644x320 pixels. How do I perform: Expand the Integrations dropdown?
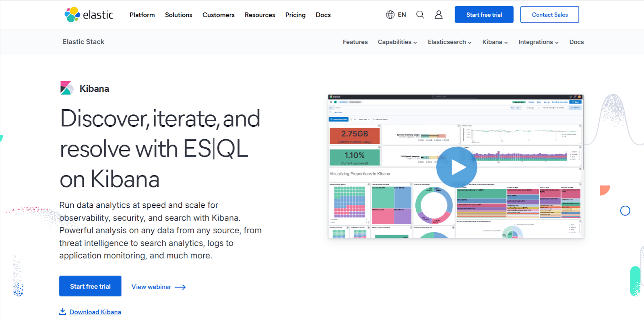tap(539, 42)
